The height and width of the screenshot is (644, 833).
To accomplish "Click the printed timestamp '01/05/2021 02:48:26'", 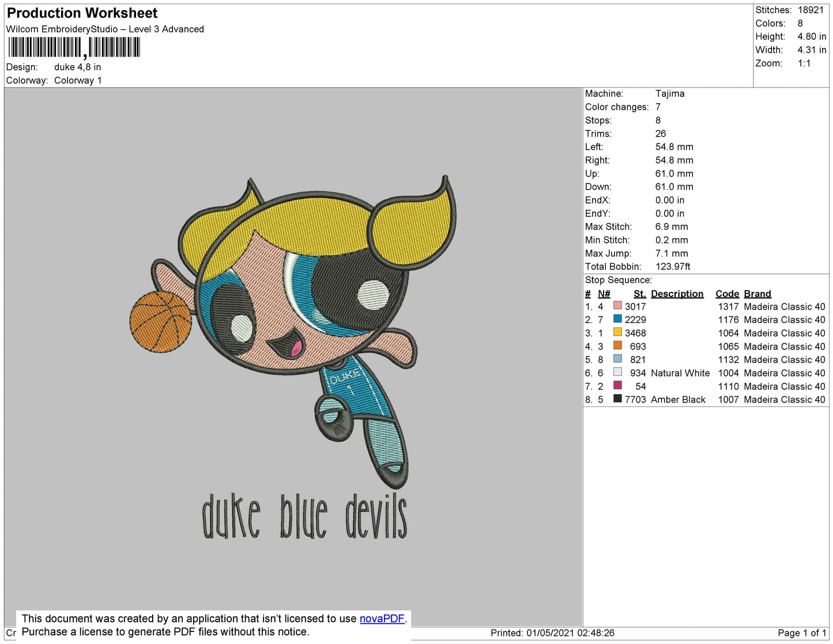I will pyautogui.click(x=570, y=633).
